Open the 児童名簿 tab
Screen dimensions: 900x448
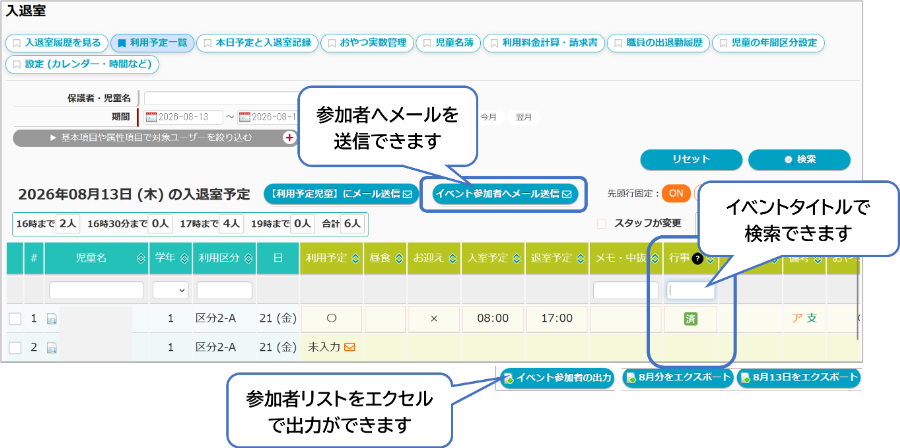coord(449,42)
